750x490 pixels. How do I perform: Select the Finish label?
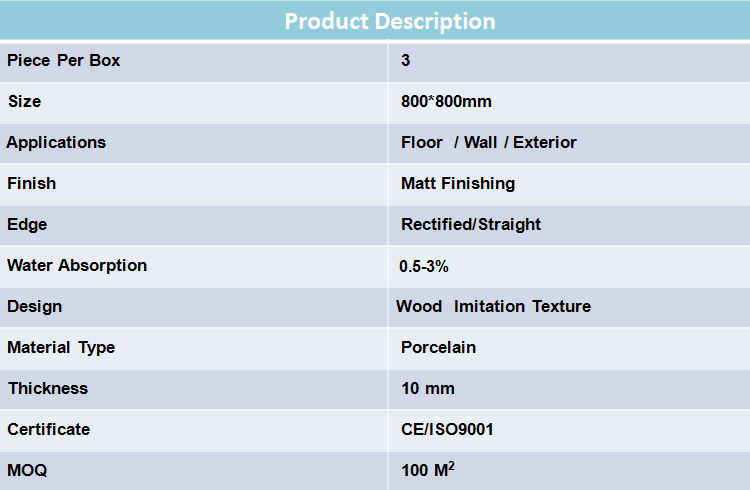(x=32, y=183)
